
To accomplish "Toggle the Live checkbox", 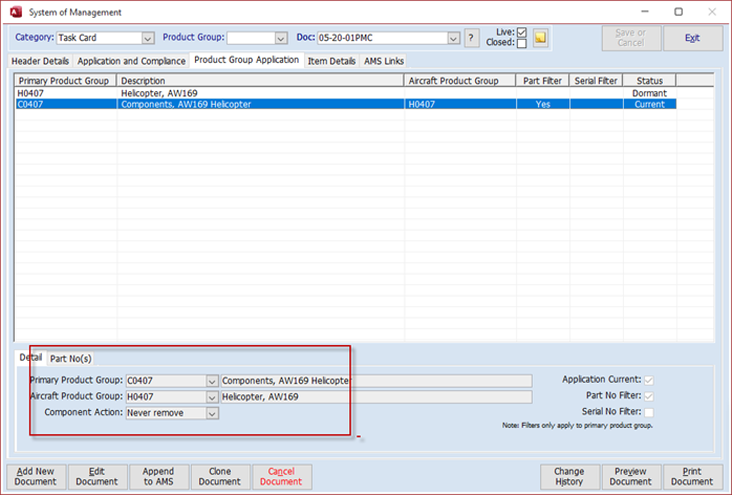I will tap(521, 32).
